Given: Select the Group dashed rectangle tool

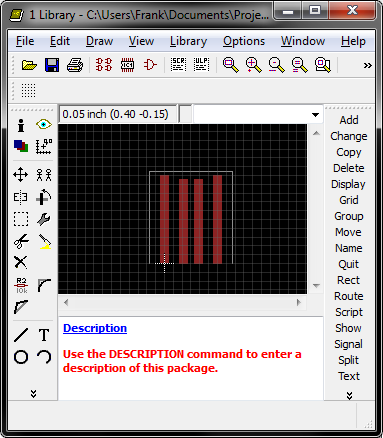Looking at the screenshot, I should [21, 219].
